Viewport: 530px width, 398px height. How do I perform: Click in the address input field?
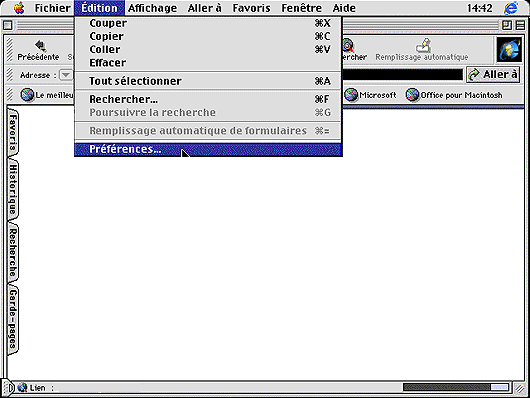tap(402, 75)
